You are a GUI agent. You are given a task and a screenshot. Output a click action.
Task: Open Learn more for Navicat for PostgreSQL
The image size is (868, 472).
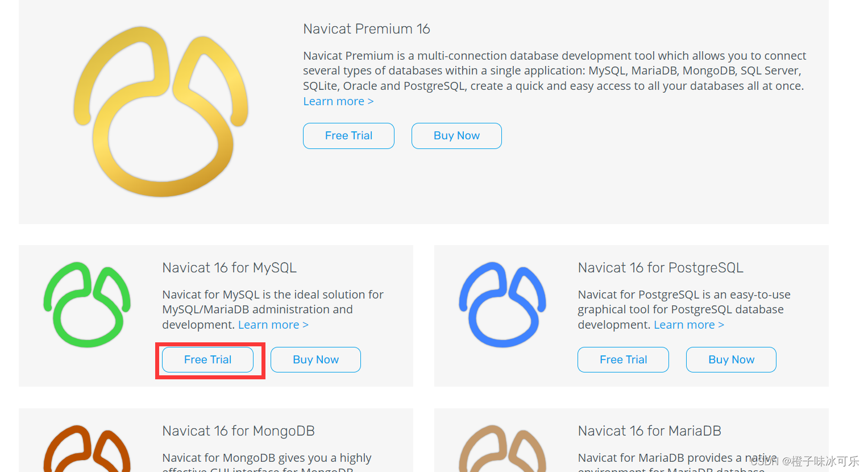click(688, 324)
